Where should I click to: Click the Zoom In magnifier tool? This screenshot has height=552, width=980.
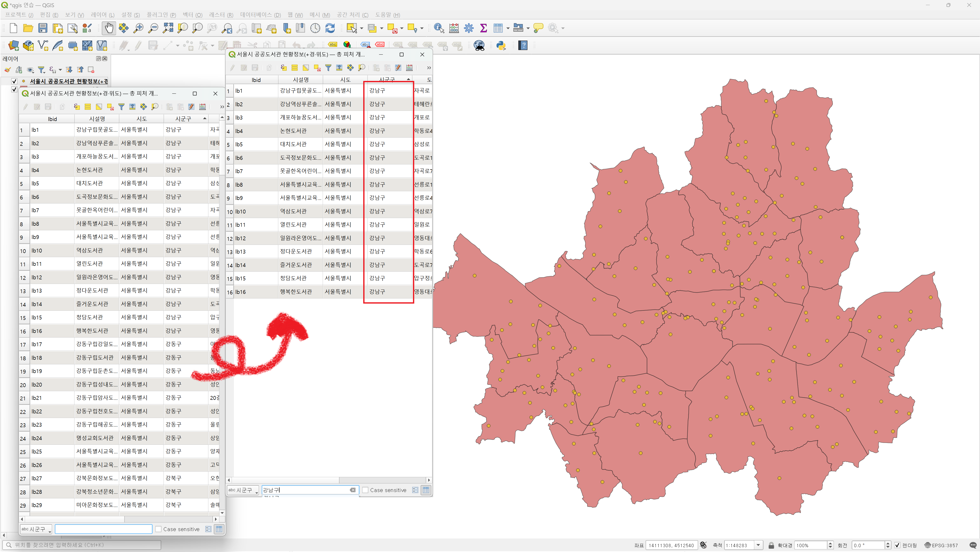(139, 28)
